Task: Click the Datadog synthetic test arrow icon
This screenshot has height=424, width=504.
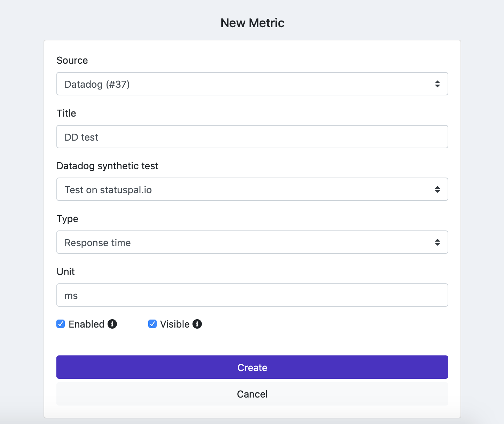Action: 437,189
